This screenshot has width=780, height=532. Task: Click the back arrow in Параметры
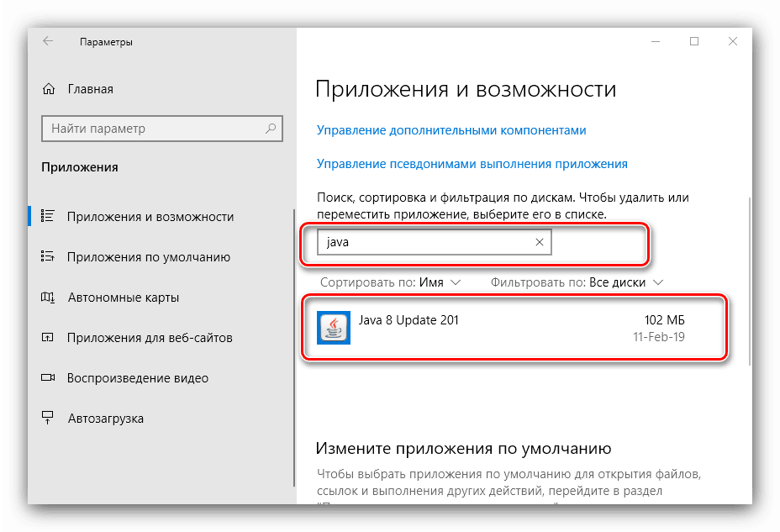pyautogui.click(x=48, y=40)
